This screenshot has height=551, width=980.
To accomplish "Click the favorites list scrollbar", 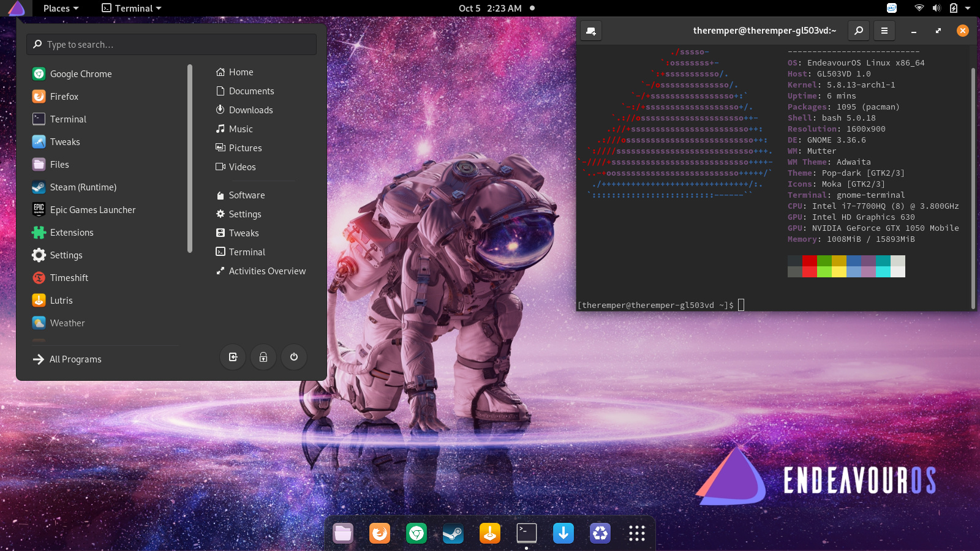I will [x=190, y=159].
